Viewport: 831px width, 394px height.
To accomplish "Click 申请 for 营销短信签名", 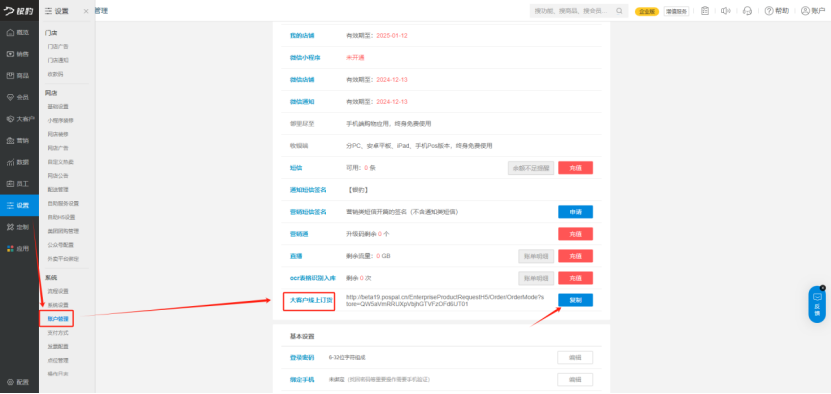I will pos(575,212).
